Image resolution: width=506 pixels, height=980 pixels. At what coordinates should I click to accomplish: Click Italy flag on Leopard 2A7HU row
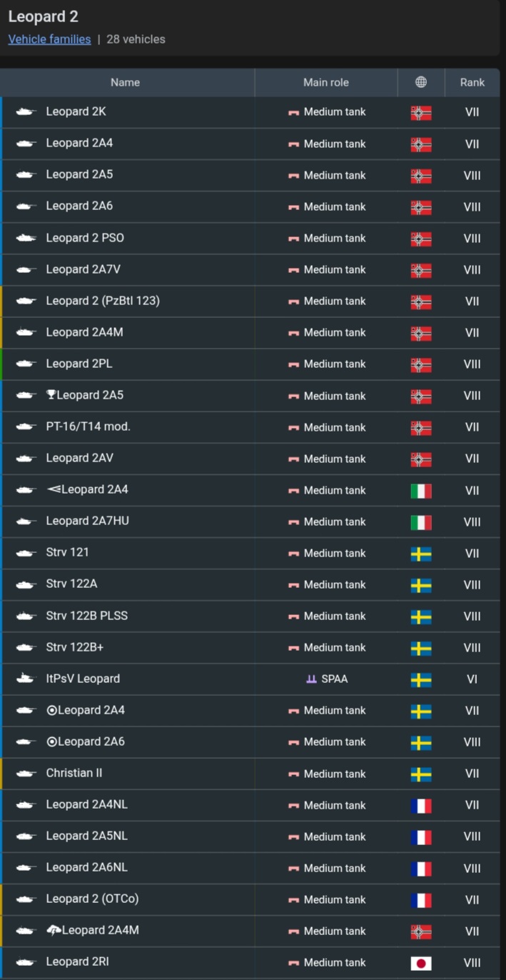point(421,522)
